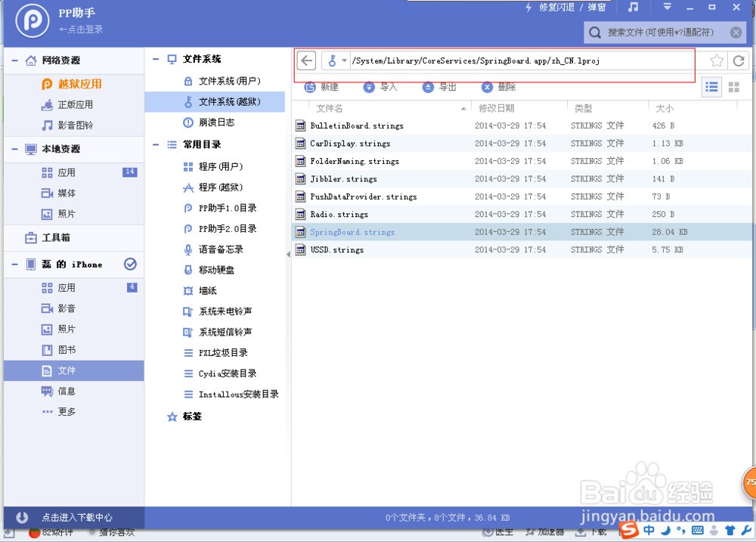
Task: Open 正版应用 in sidebar
Action: coord(67,104)
